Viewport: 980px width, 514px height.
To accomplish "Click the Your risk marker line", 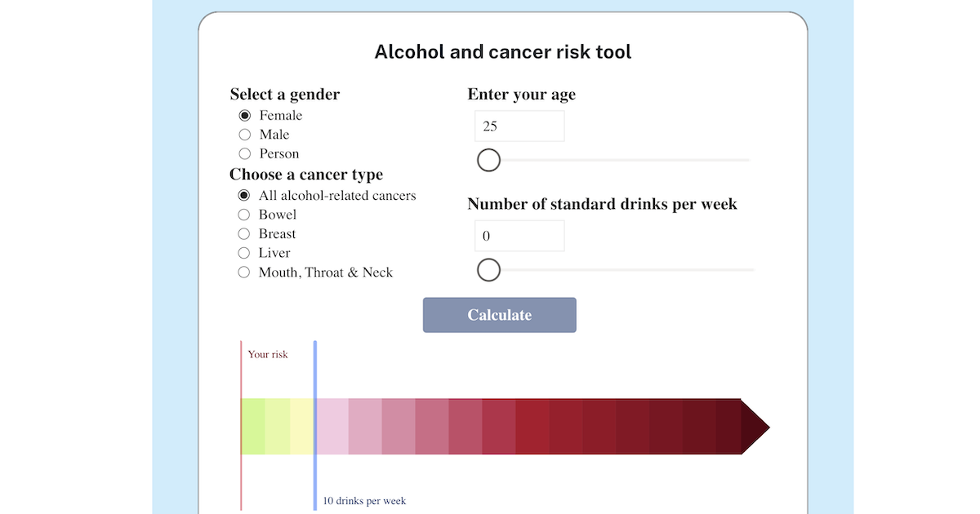I will tap(241, 408).
